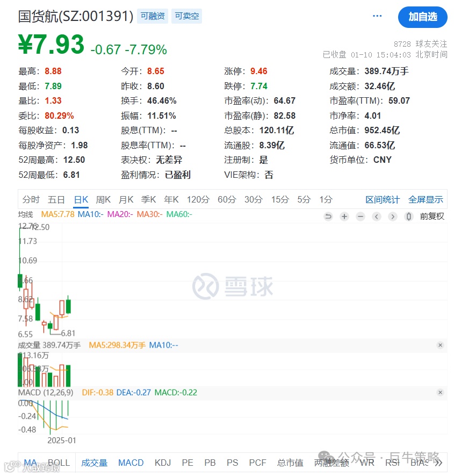
Task: Toggle the WR indicator
Action: tap(367, 463)
